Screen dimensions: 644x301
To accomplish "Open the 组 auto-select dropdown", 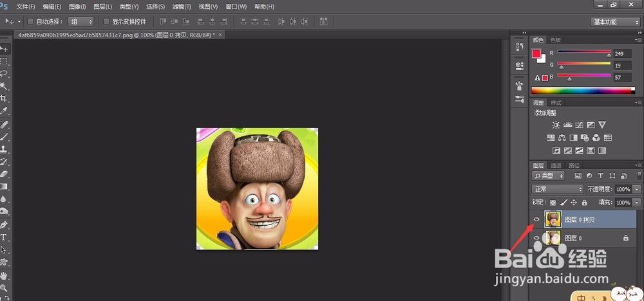I will coord(81,21).
